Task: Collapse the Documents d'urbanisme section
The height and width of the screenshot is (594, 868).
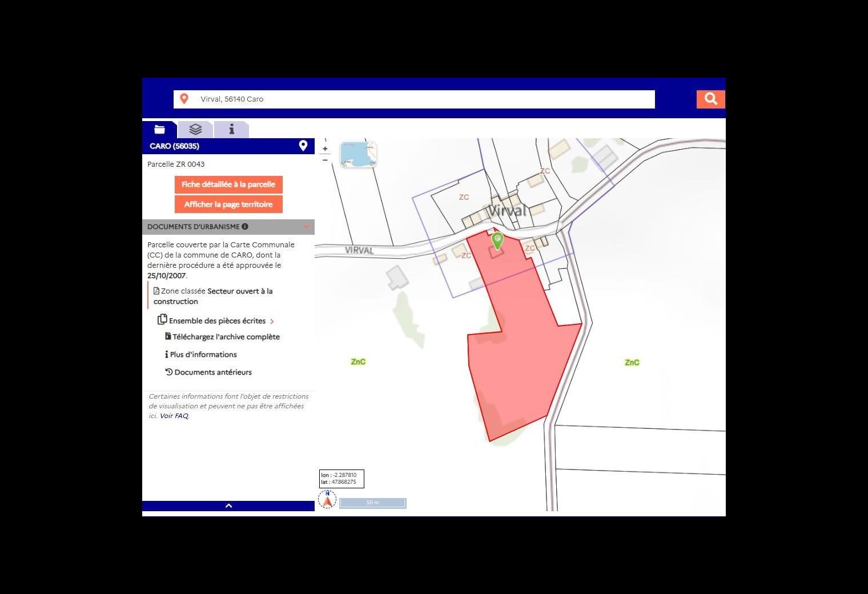Action: (306, 227)
